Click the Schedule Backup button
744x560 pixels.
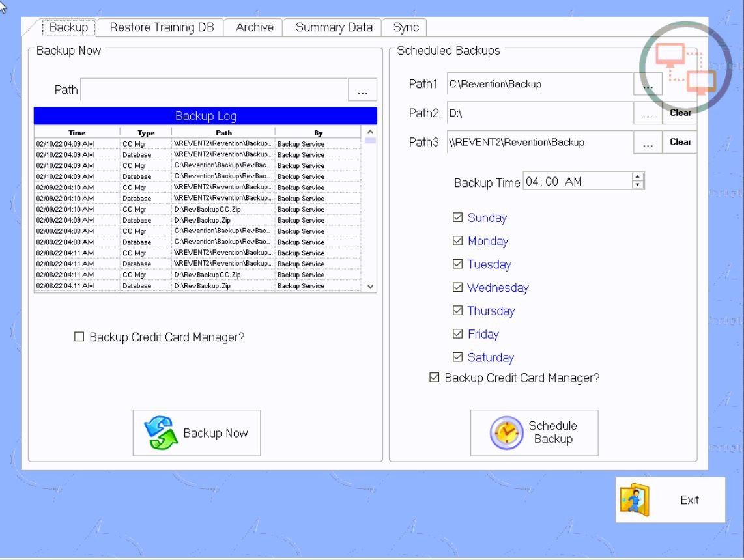534,433
